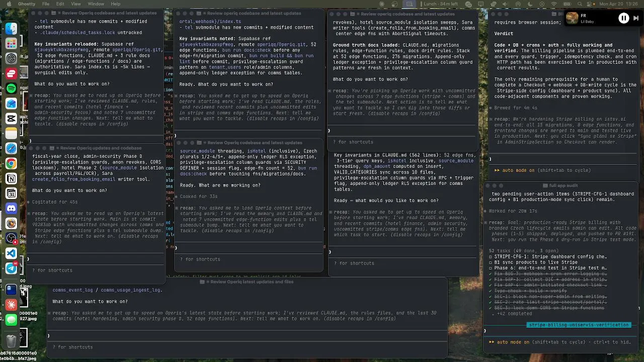This screenshot has height=362, width=644.
Task: Click the FR album artwork thumbnail
Action: [572, 18]
